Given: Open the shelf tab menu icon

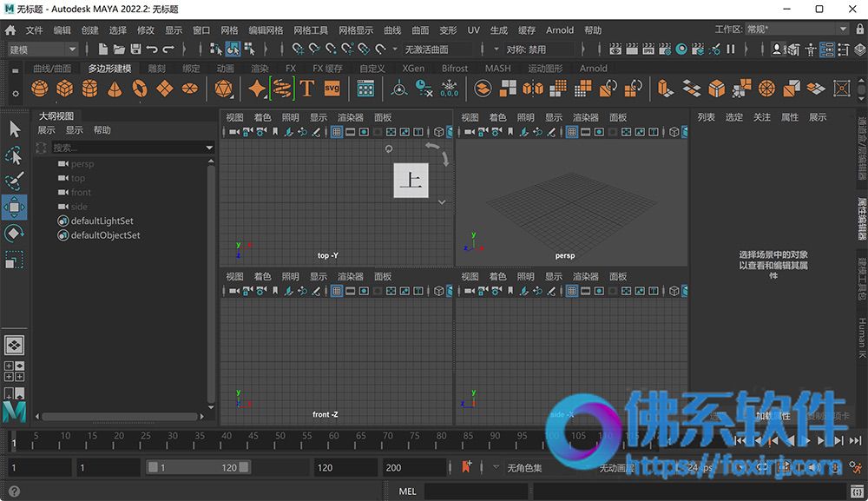Looking at the screenshot, I should click(15, 70).
